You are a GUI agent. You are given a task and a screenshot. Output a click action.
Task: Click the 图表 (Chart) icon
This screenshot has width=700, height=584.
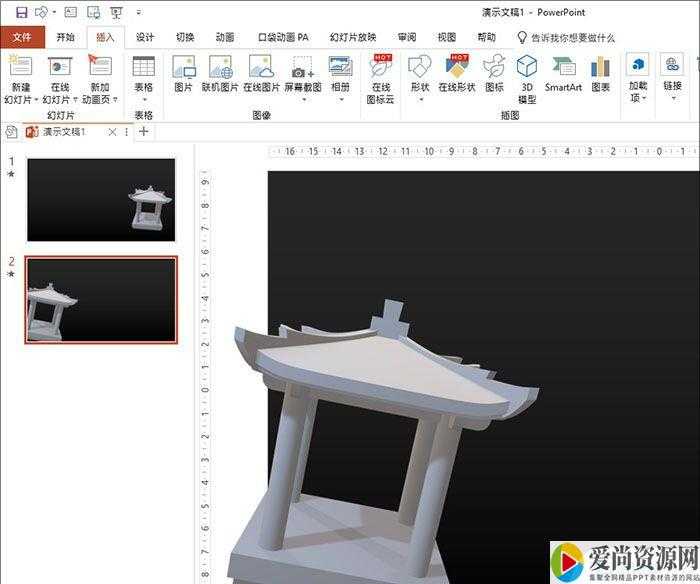(600, 74)
